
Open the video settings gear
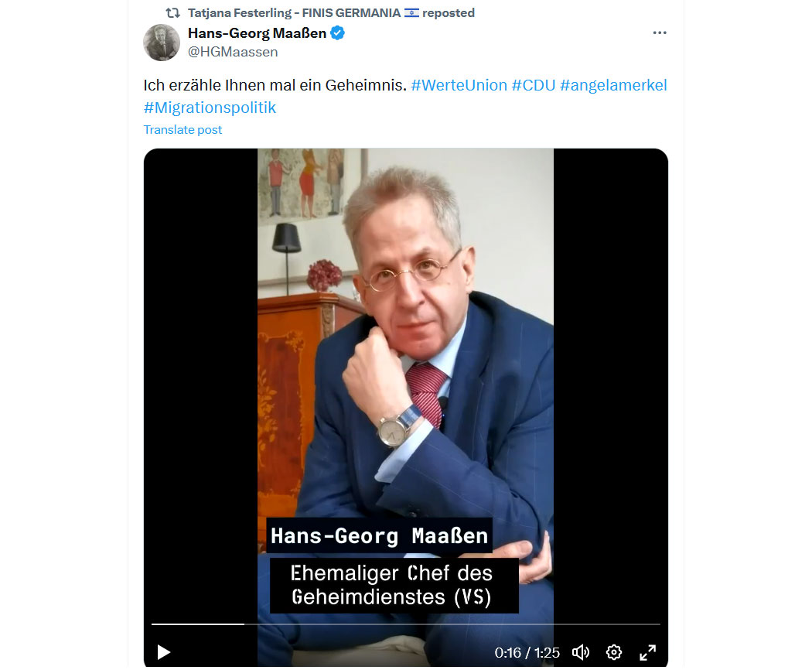tap(614, 652)
